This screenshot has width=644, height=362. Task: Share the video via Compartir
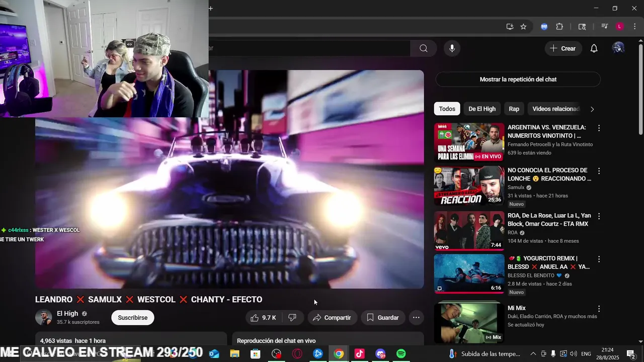(332, 318)
